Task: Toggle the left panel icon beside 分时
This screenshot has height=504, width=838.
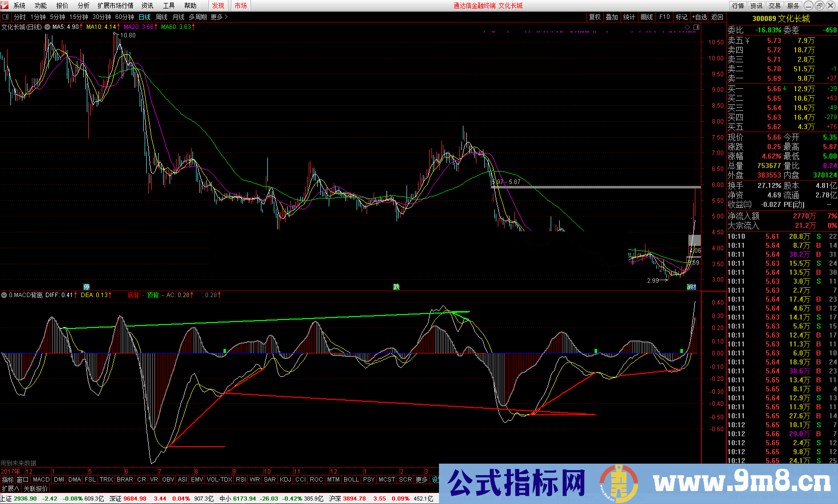Action: [5, 17]
